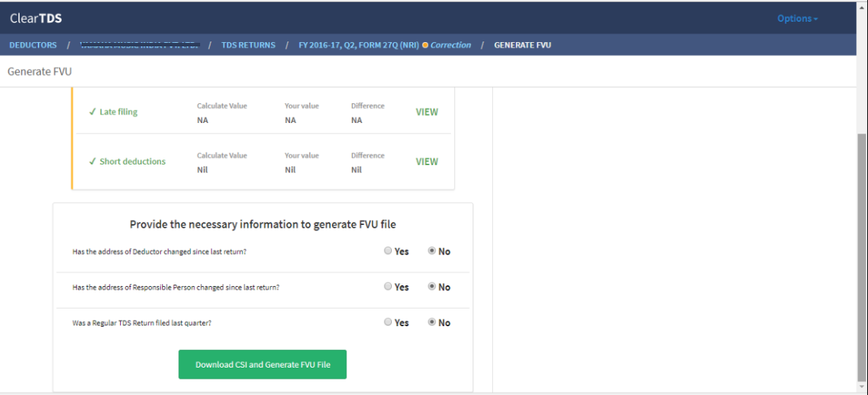Select Yes for Deductor address changed

pos(388,251)
